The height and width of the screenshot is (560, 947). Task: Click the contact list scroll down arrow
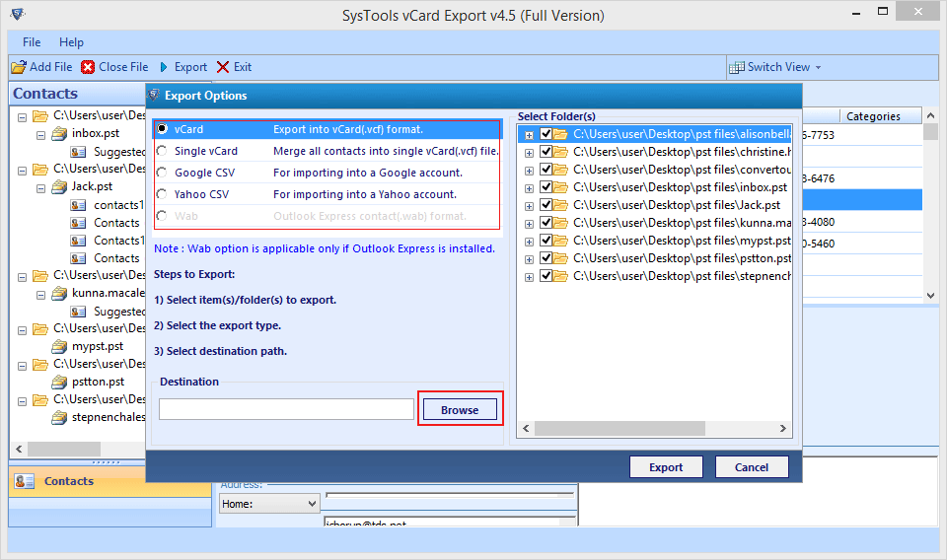click(930, 296)
